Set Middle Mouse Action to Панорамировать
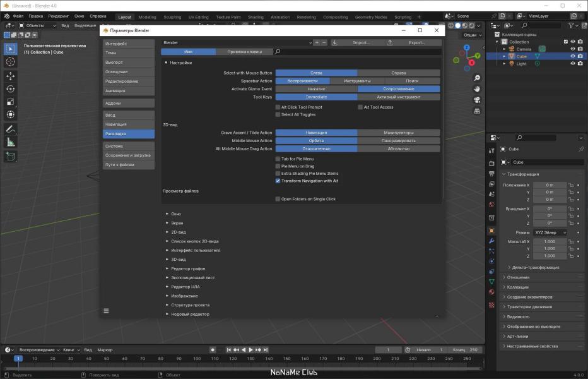 399,140
